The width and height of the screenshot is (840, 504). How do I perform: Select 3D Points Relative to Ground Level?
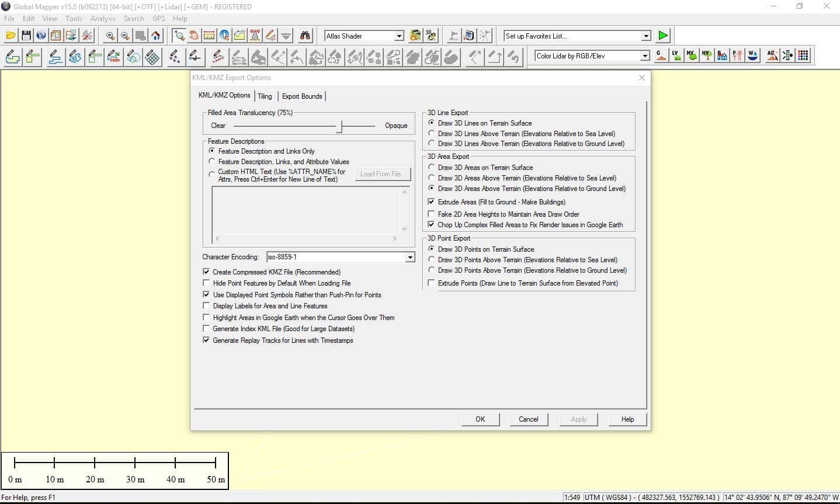pyautogui.click(x=527, y=270)
